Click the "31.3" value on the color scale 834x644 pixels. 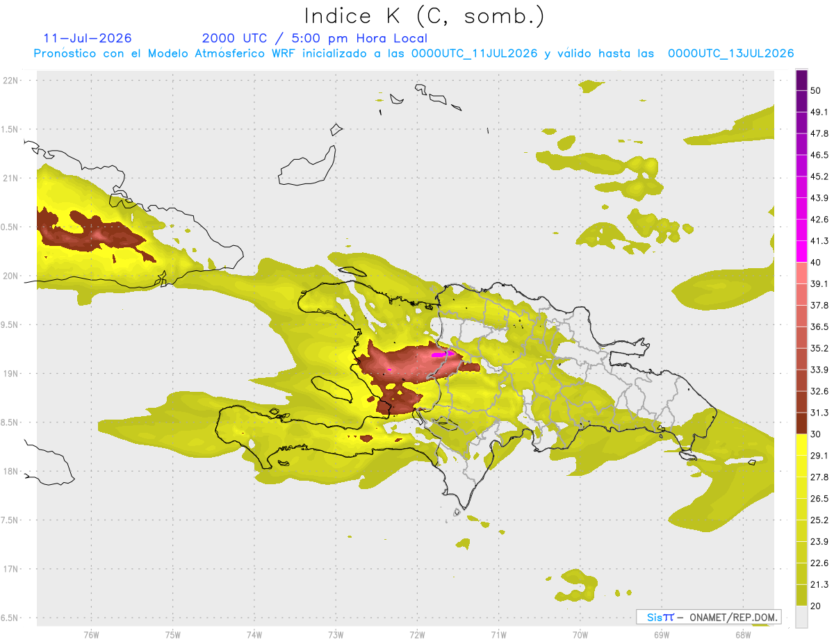820,413
